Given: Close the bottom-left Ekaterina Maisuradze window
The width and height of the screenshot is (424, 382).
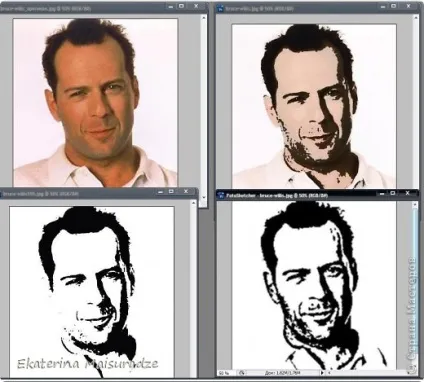Looking at the screenshot, I should [186, 192].
